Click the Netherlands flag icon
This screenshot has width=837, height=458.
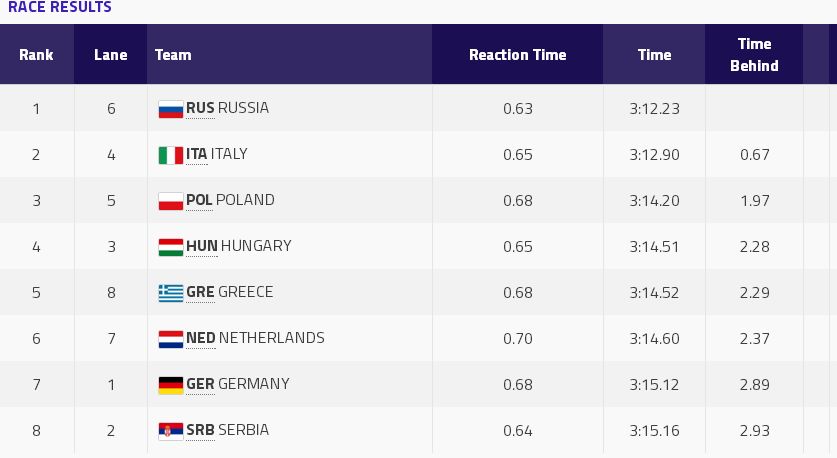(170, 339)
